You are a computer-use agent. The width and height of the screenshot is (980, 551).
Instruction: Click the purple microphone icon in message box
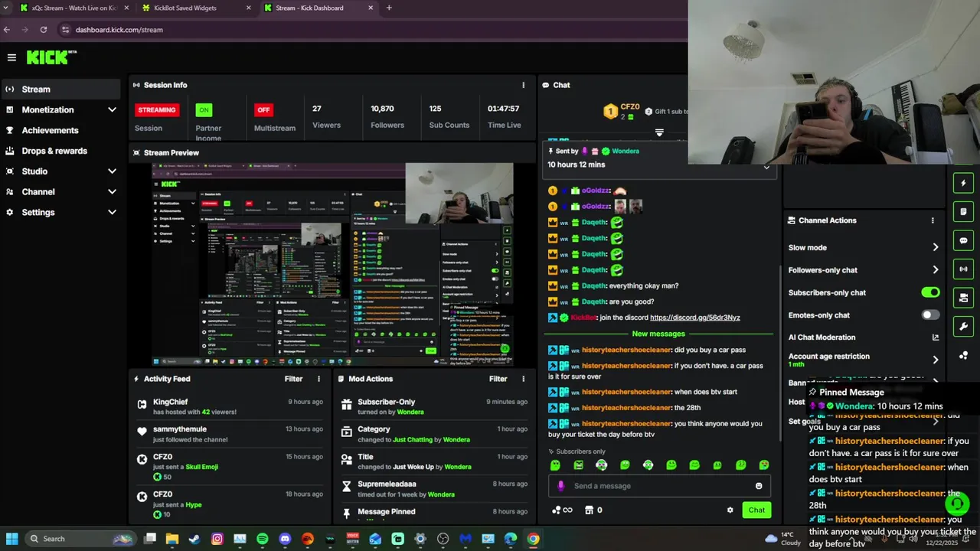(x=561, y=486)
